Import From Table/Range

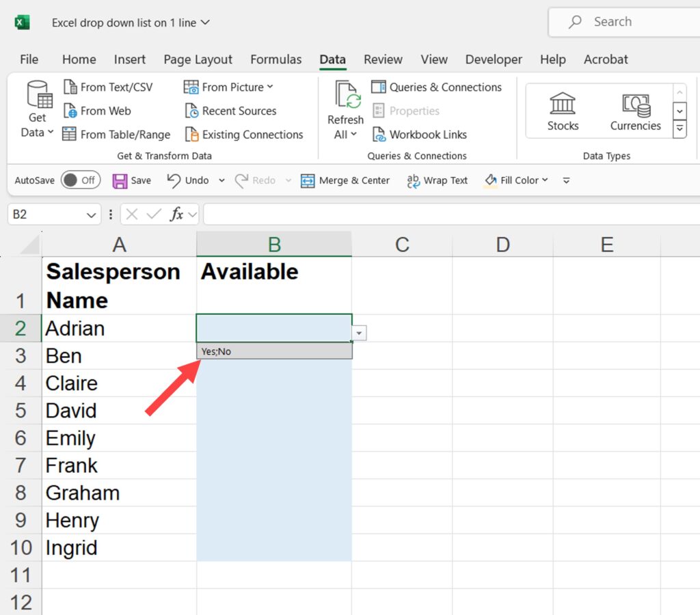click(x=116, y=135)
